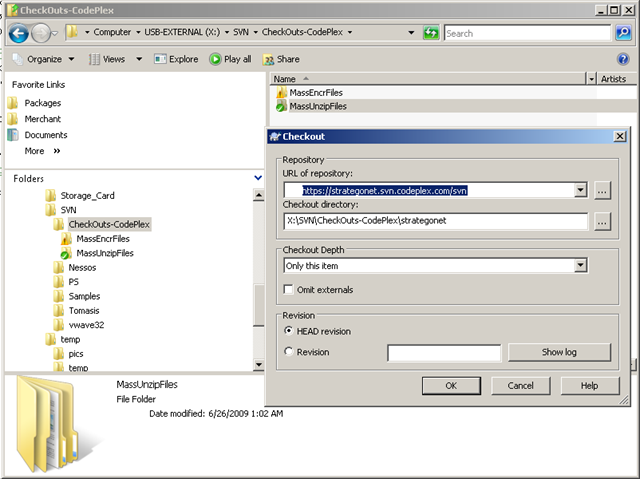Viewport: 640px width, 479px height.
Task: Open the URL of repository dropdown
Action: 580,190
